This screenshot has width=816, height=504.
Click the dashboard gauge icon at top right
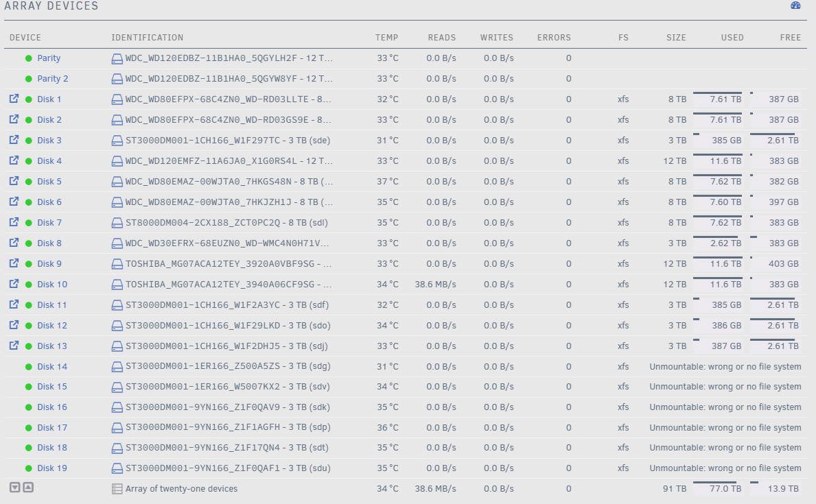tap(795, 5)
